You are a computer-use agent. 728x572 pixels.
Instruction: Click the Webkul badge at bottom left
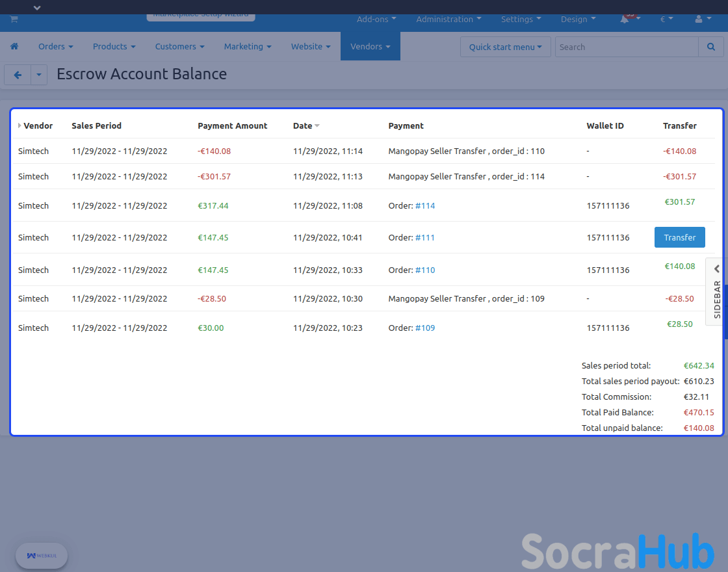42,556
